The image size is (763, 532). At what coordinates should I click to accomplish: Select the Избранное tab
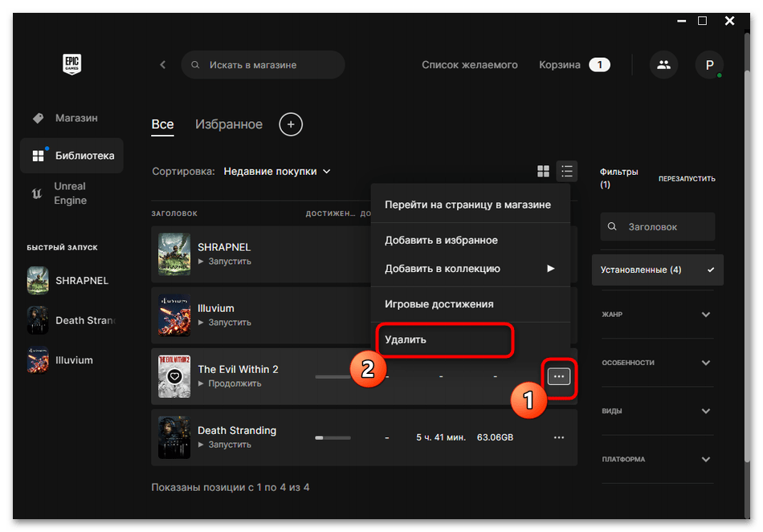tap(229, 124)
